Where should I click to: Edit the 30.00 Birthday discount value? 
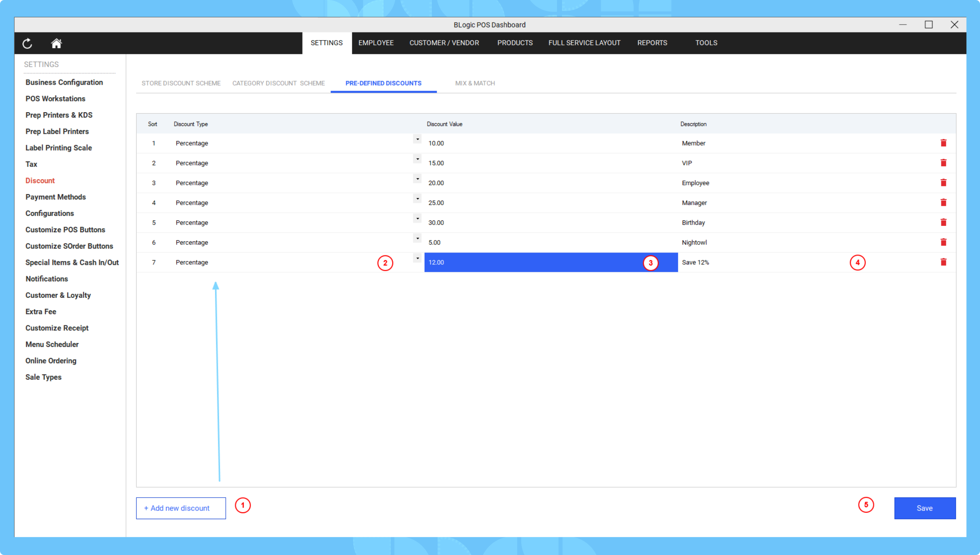point(551,222)
